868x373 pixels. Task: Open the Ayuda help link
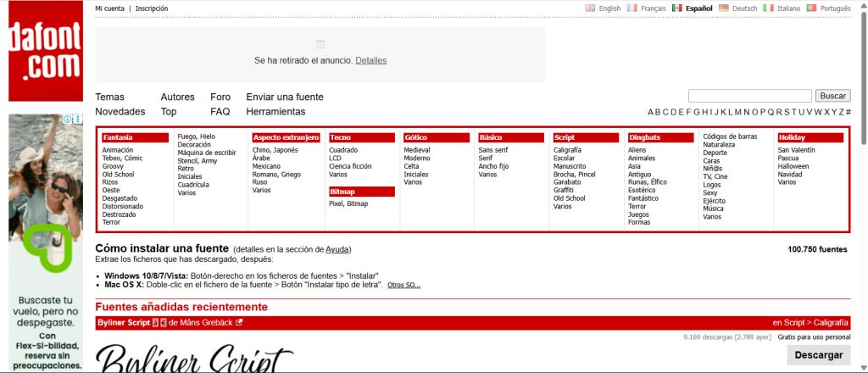point(337,249)
